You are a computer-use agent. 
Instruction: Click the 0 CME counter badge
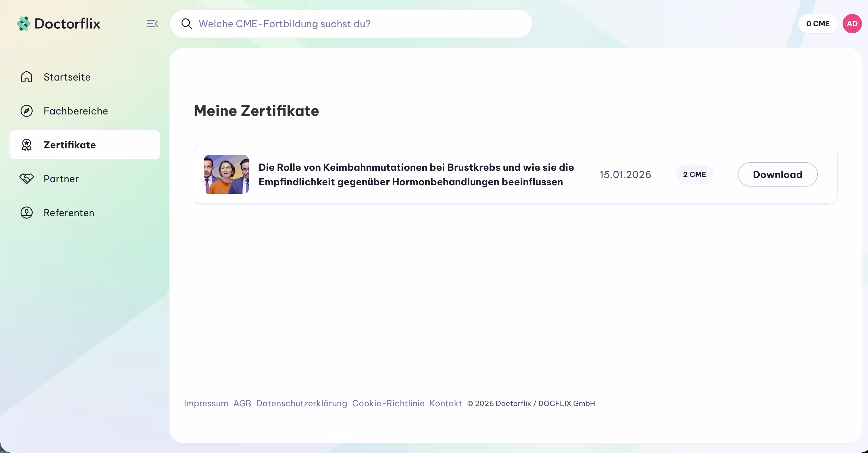point(818,23)
